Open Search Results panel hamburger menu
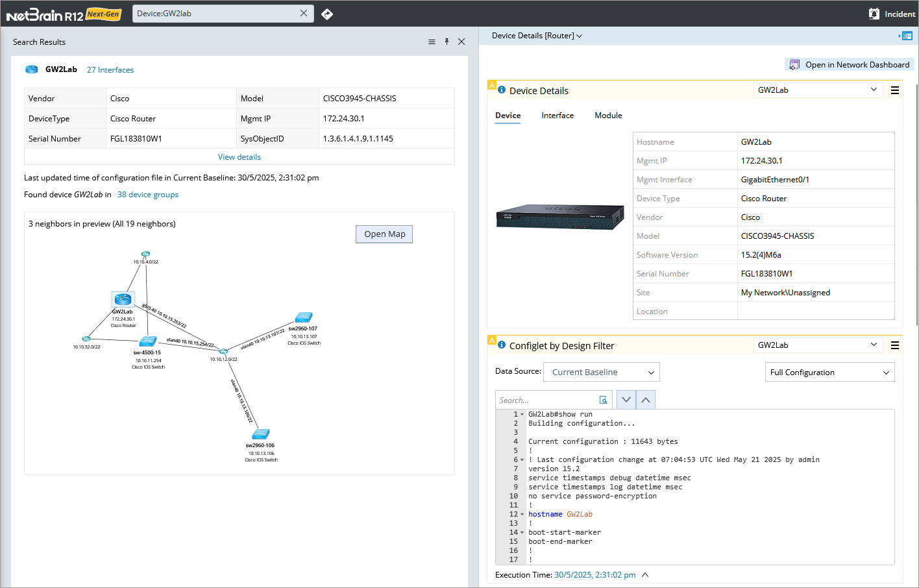Image resolution: width=919 pixels, height=588 pixels. 432,42
